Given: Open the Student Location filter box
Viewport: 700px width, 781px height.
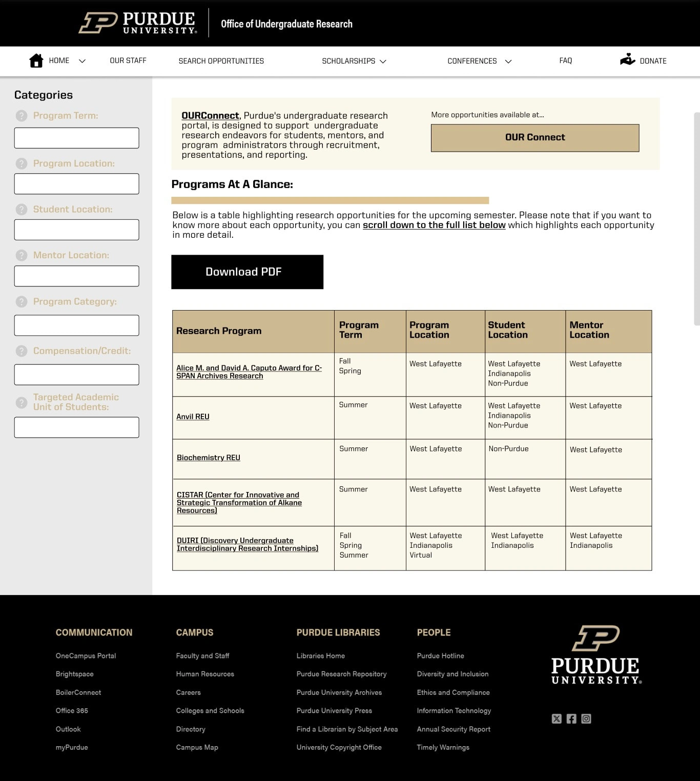Looking at the screenshot, I should tap(77, 230).
